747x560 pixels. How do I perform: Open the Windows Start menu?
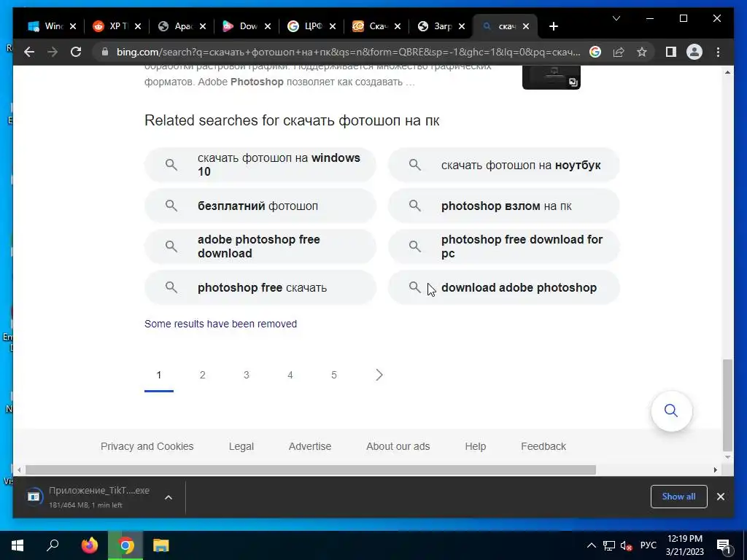(x=18, y=545)
